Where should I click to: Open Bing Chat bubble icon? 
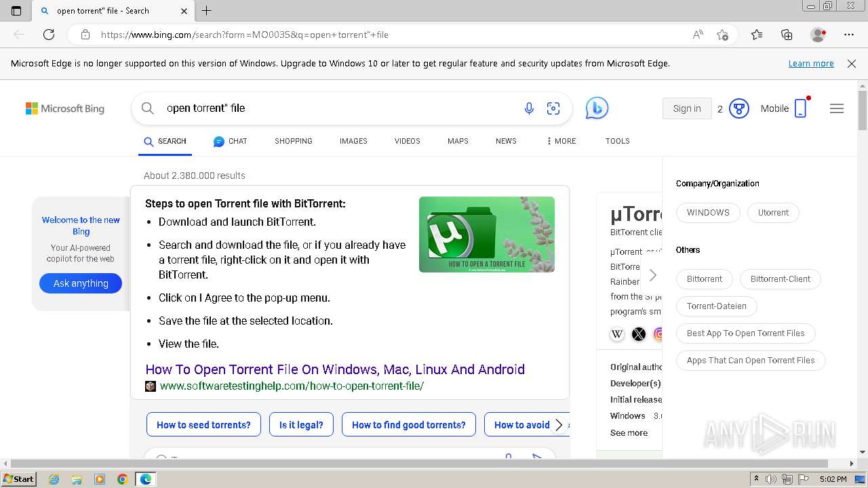pos(597,108)
